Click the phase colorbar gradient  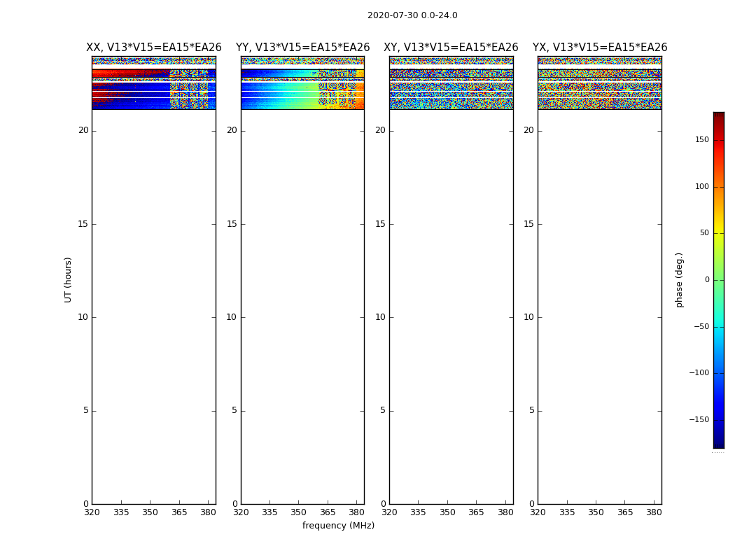718,280
